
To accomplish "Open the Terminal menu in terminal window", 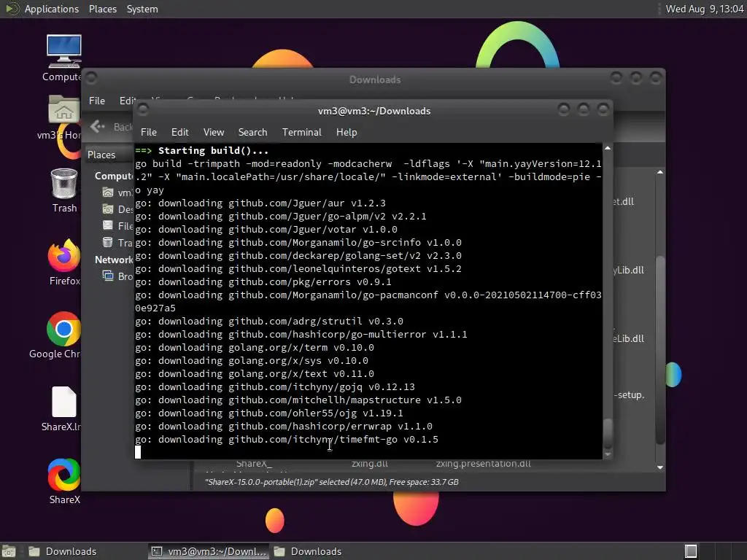I will coord(301,133).
